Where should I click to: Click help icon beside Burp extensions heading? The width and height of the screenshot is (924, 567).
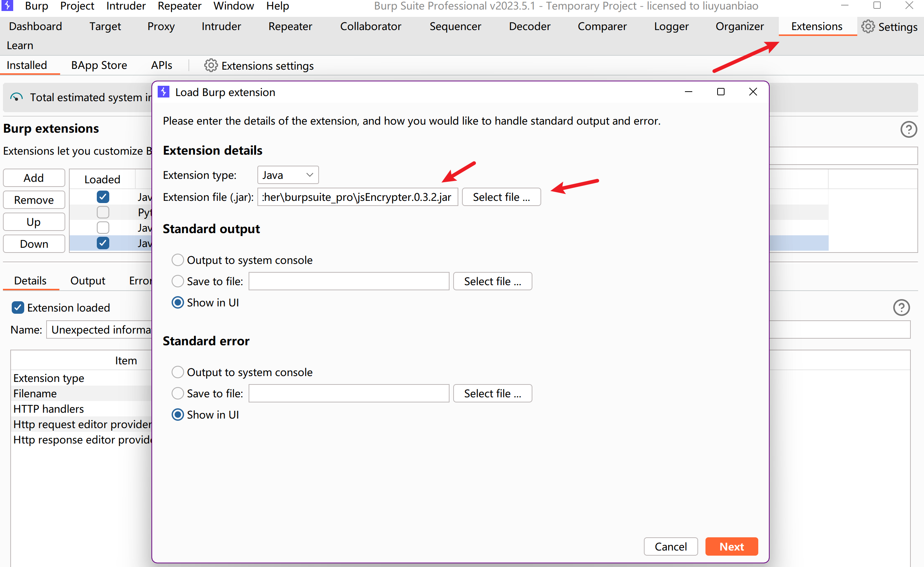click(908, 129)
